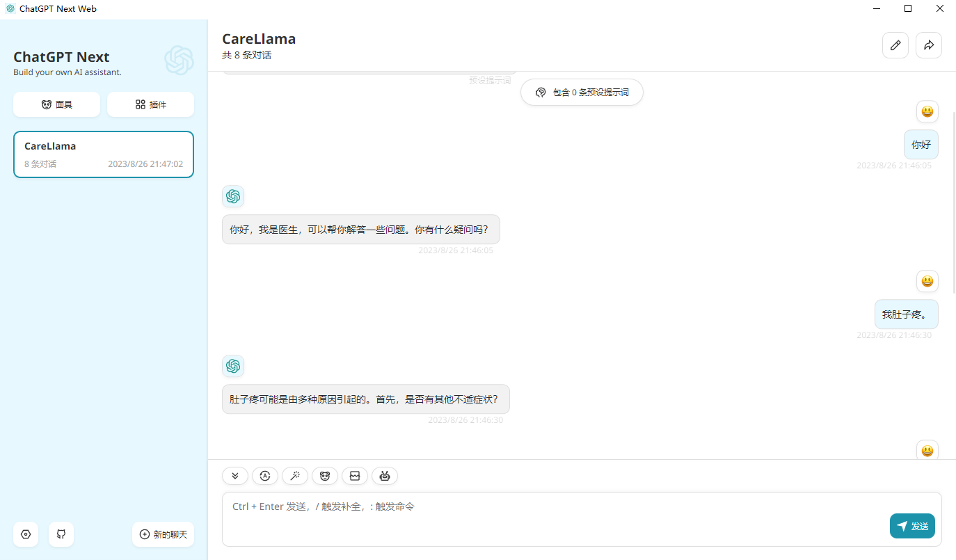The width and height of the screenshot is (956, 560).
Task: Click the bot avatar above 肚子疼可能是 reply
Action: coord(233,366)
